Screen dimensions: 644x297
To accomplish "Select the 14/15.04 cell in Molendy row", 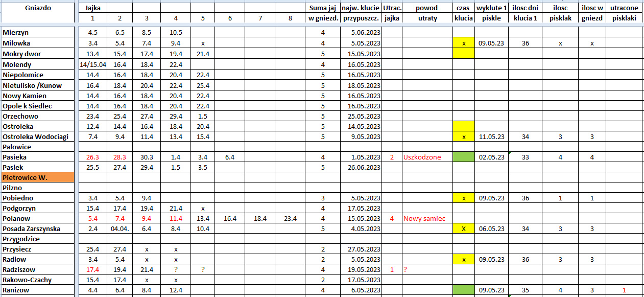I will (92, 64).
